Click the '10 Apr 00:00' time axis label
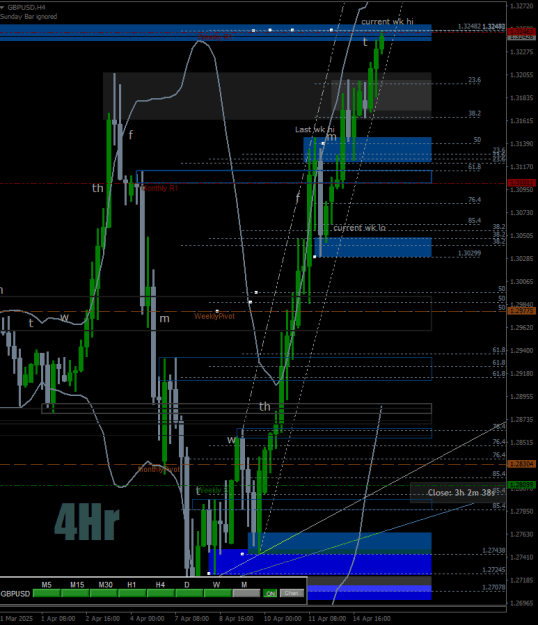Screen dimensions: 538x625 point(283,619)
